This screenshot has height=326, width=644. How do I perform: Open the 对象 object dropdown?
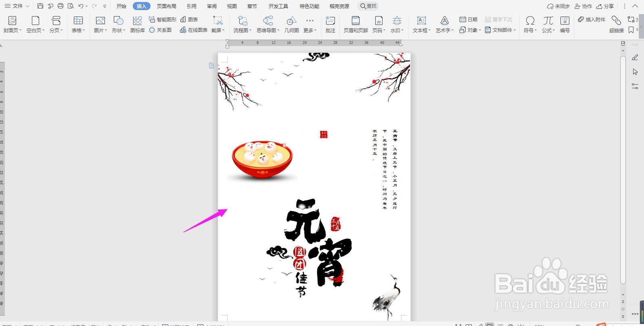[x=470, y=30]
